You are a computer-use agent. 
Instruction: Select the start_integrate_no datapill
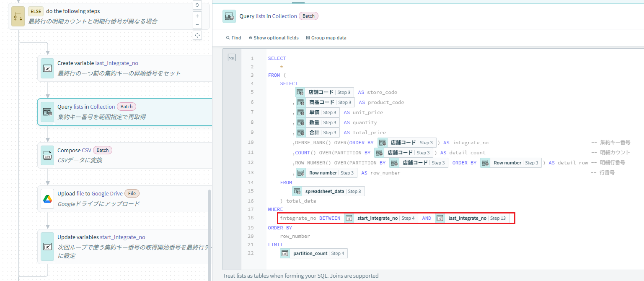[x=381, y=218]
